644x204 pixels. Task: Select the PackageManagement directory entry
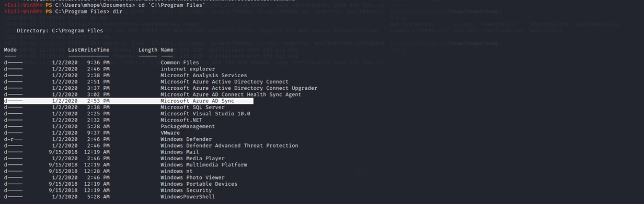188,126
